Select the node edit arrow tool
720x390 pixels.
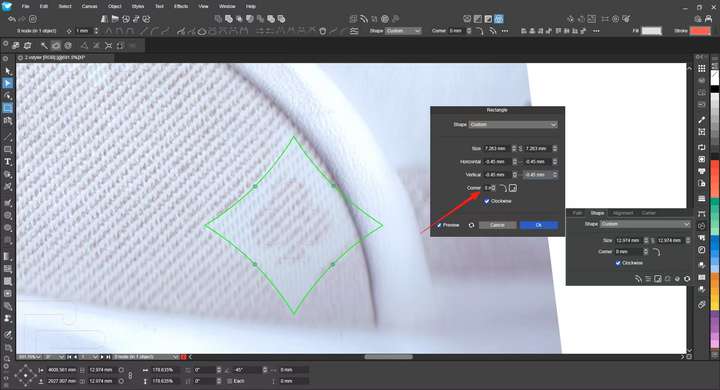click(x=8, y=83)
